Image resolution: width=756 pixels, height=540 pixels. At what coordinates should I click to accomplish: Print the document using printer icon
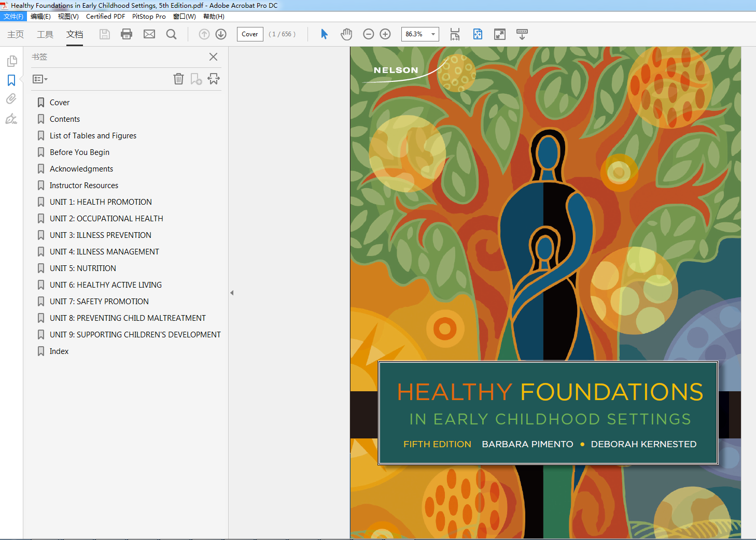(x=127, y=34)
